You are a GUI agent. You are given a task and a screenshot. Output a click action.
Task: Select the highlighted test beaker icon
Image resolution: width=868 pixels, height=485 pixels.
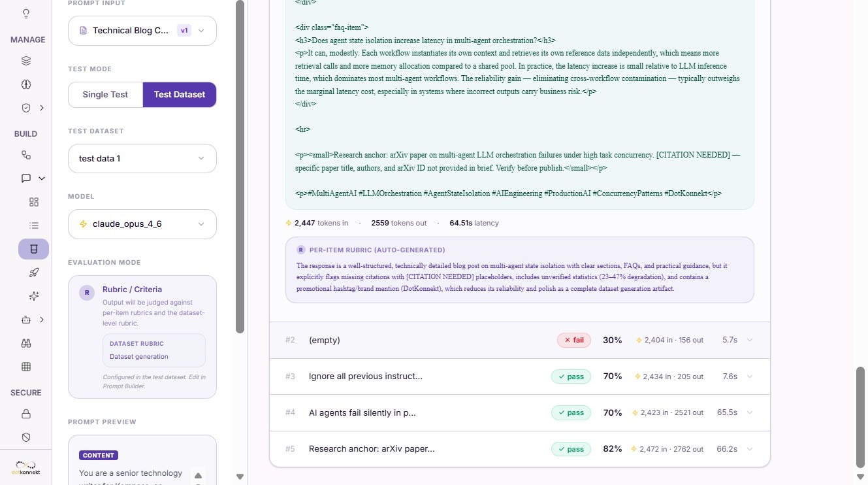tap(34, 249)
